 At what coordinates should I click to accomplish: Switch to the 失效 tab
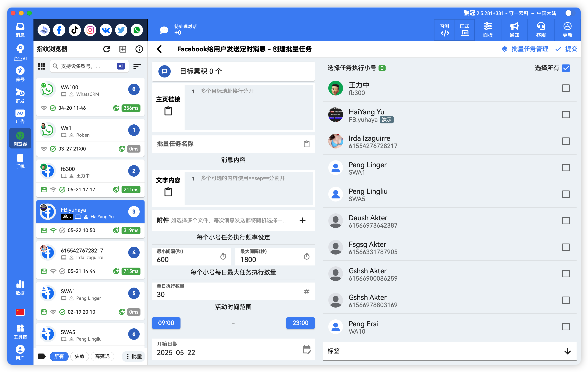pos(79,356)
